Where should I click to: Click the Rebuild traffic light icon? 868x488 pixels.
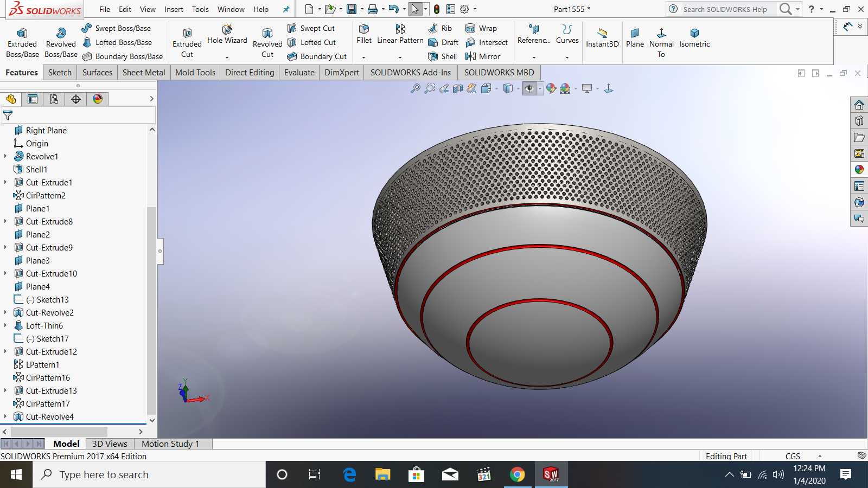pyautogui.click(x=436, y=9)
